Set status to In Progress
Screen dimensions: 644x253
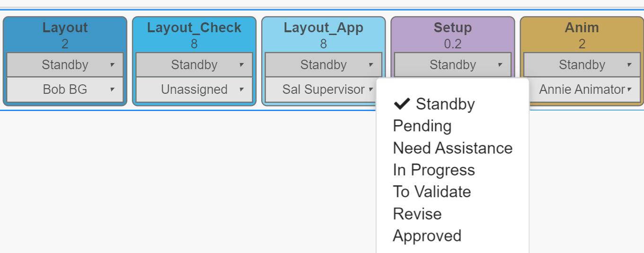tap(433, 170)
